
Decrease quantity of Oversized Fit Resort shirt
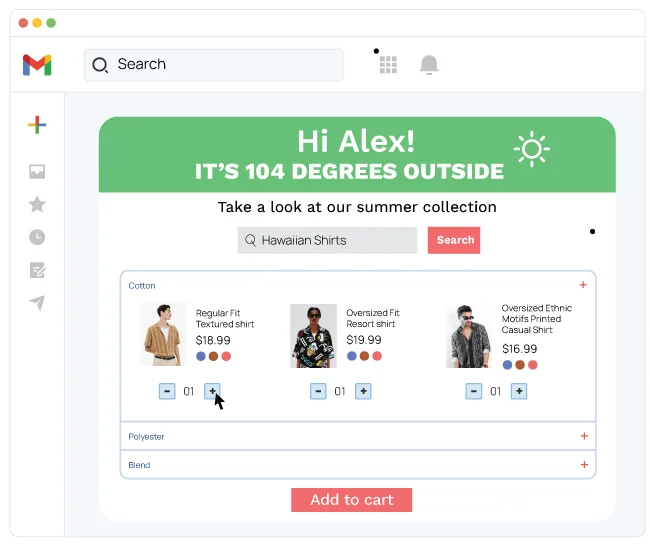pos(317,391)
